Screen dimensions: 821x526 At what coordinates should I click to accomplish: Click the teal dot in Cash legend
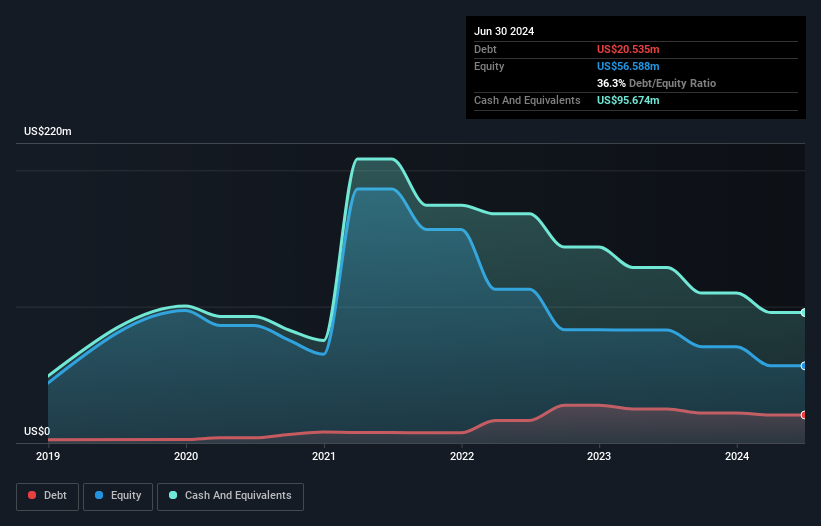(x=173, y=495)
